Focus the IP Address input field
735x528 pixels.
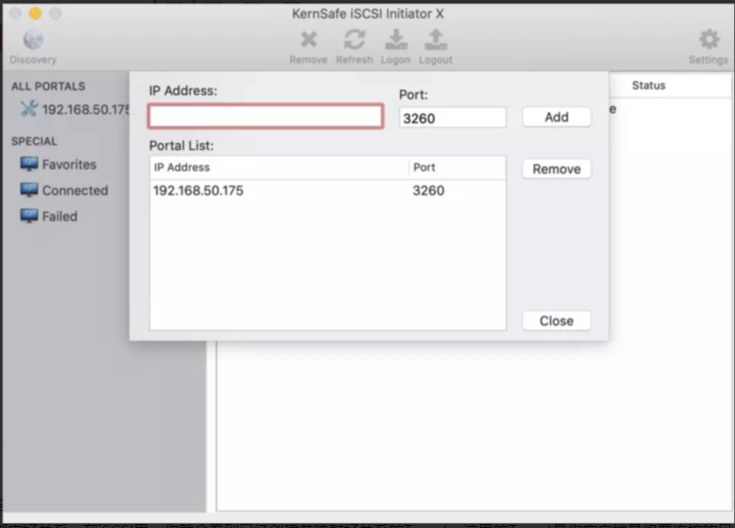coord(266,116)
